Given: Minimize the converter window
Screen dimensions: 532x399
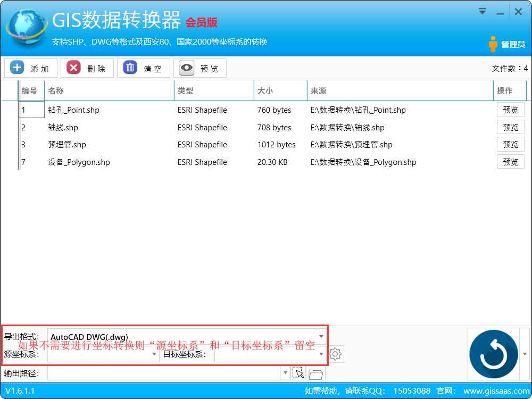Looking at the screenshot, I should click(500, 12).
